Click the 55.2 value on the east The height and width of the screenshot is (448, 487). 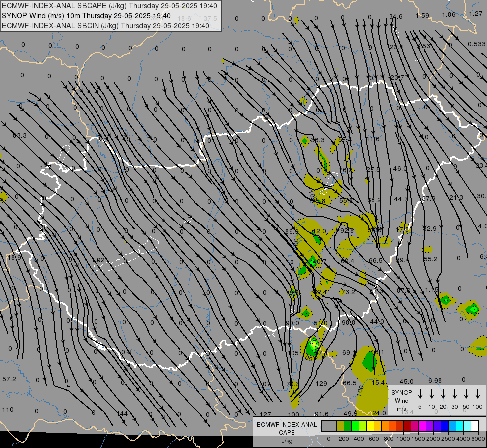[x=430, y=259]
